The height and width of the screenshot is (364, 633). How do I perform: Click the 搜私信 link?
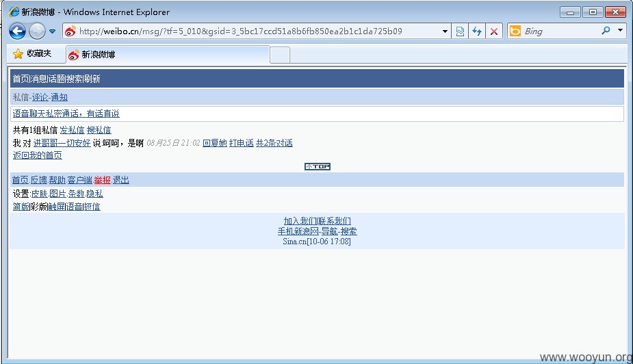coord(99,130)
